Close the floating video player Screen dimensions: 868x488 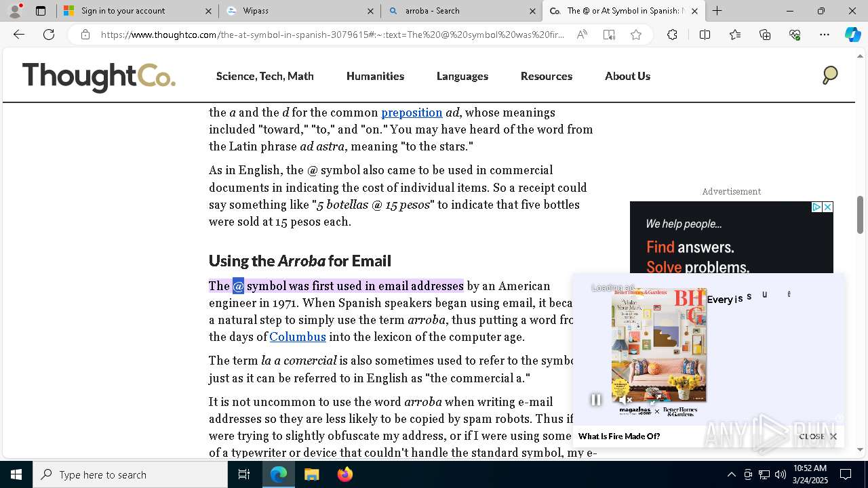click(x=818, y=436)
